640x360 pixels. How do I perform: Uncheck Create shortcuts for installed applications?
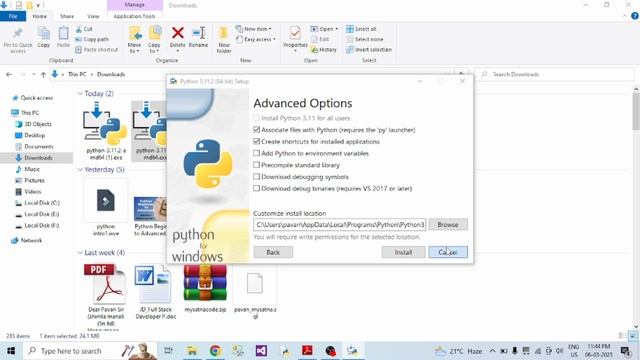(x=256, y=142)
